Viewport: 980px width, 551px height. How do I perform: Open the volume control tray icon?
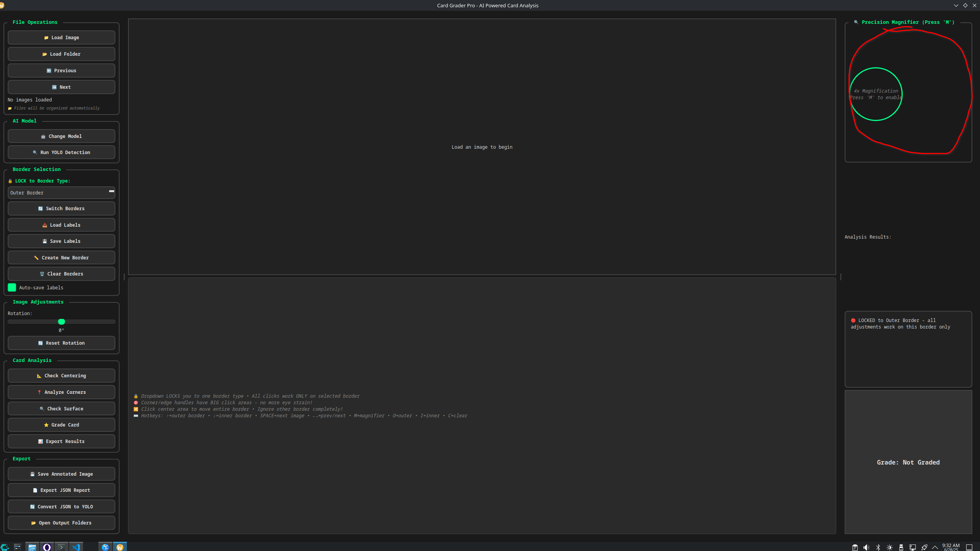point(866,547)
